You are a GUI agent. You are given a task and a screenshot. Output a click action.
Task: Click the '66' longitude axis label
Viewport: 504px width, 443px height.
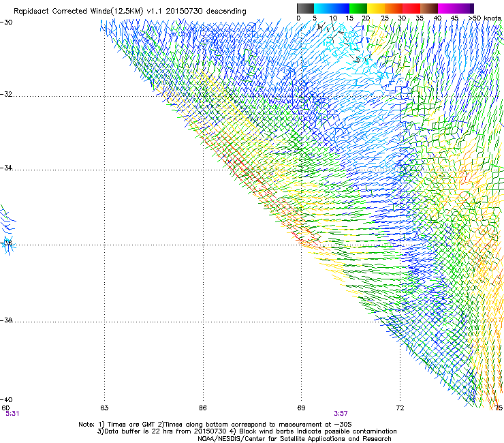[202, 408]
